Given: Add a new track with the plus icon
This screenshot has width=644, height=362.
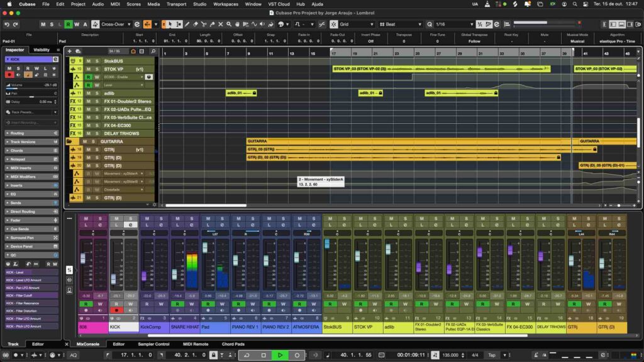Looking at the screenshot, I should (69, 52).
